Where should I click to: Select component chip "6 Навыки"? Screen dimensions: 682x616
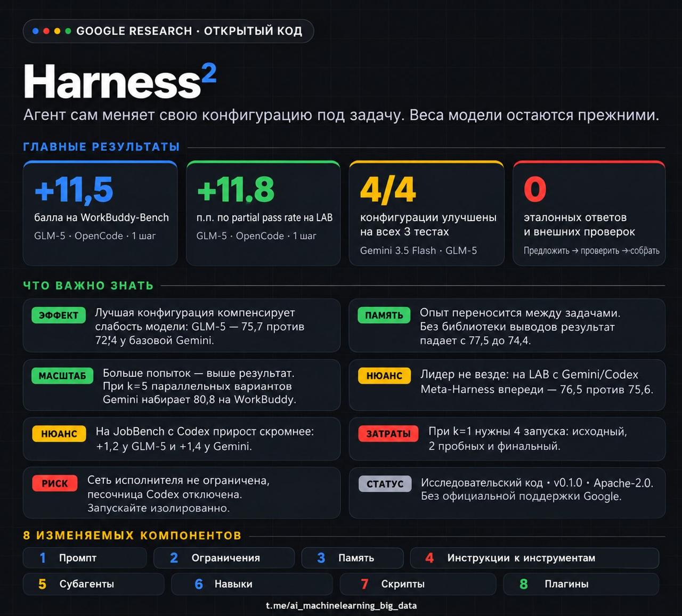pos(252,584)
